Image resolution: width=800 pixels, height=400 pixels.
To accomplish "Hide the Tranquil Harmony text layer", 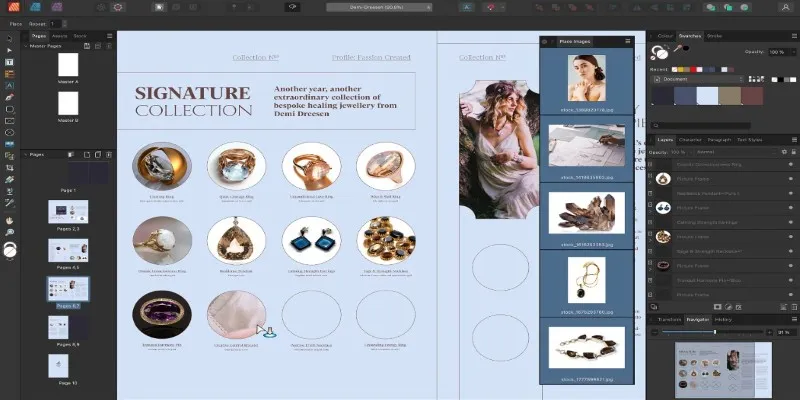I will click(791, 280).
